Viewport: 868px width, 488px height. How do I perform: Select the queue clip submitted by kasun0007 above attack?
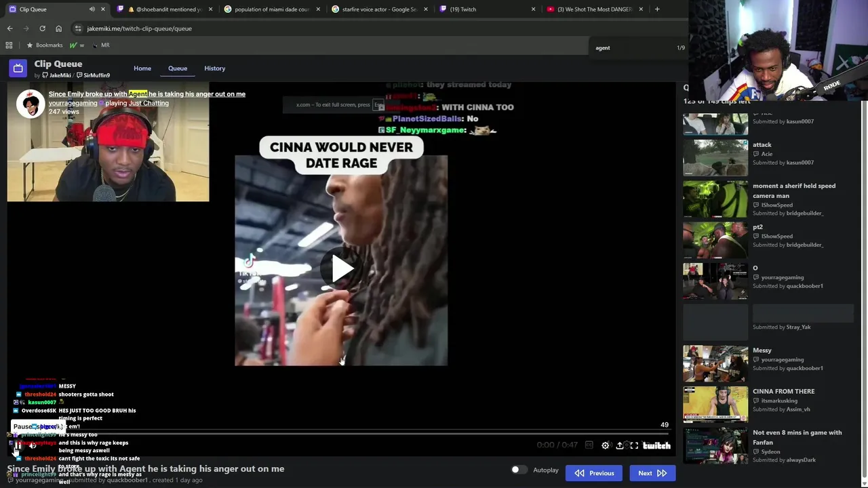tap(715, 123)
